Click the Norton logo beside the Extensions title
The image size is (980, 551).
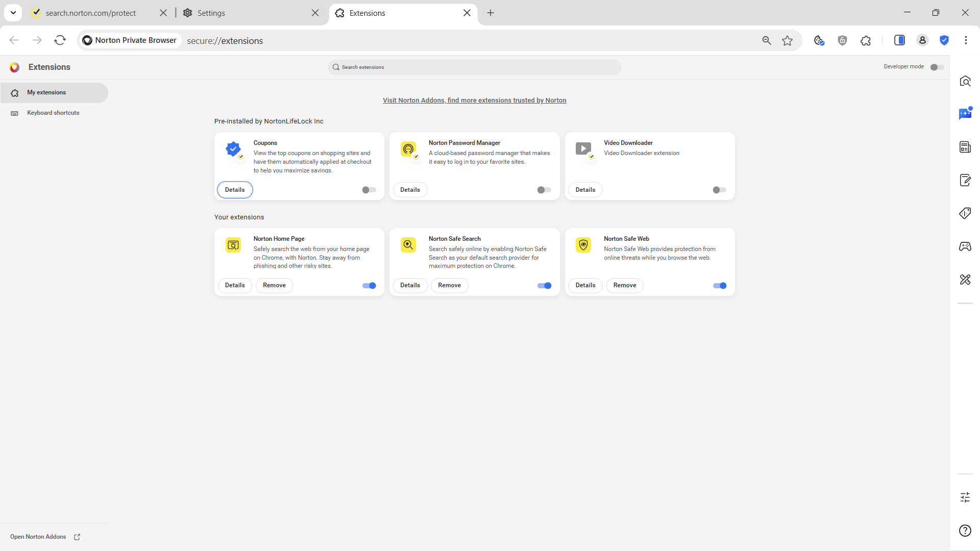coord(14,67)
